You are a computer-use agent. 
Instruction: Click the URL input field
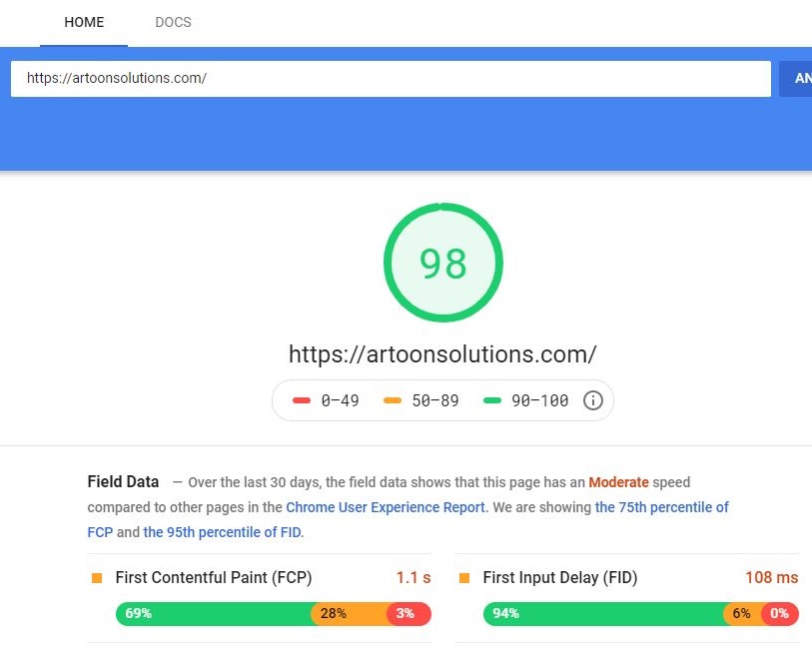coord(391,79)
